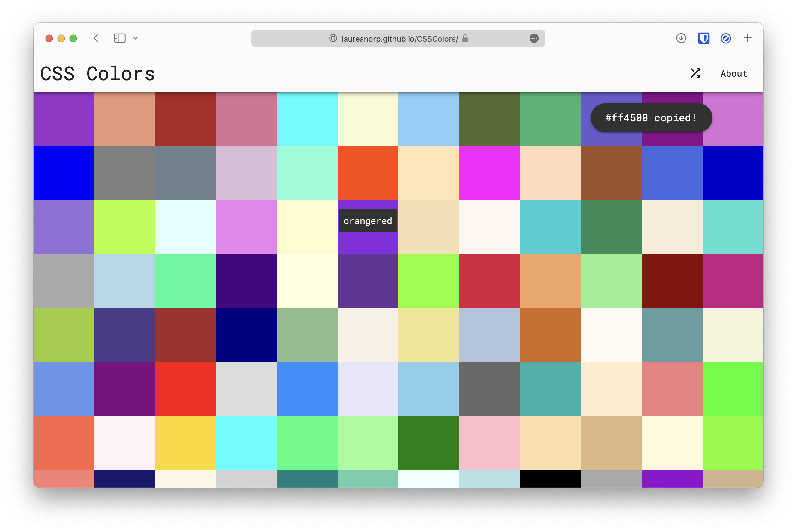Open the Bitwarden extension icon
797x532 pixels.
pyautogui.click(x=703, y=38)
